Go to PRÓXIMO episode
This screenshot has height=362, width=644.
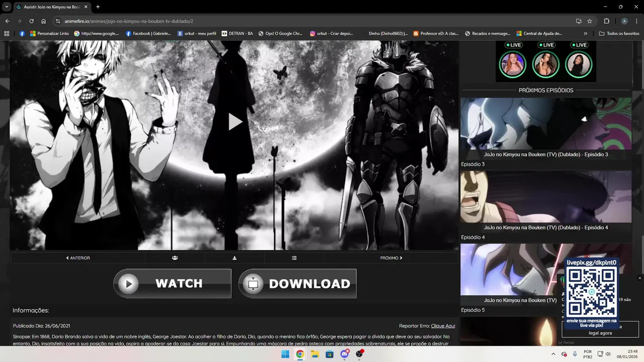(x=391, y=258)
